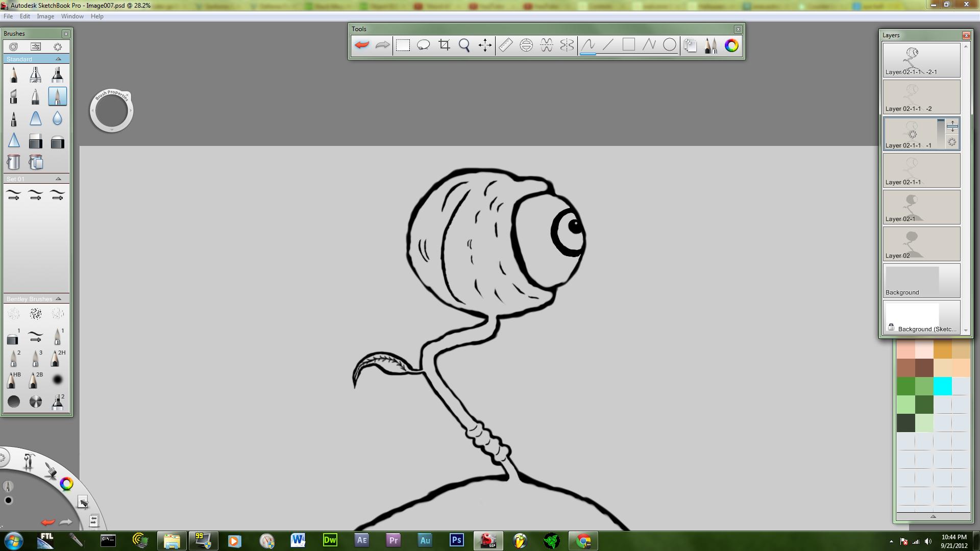The width and height of the screenshot is (980, 551).
Task: Select the gray Background layer
Action: pyautogui.click(x=922, y=281)
